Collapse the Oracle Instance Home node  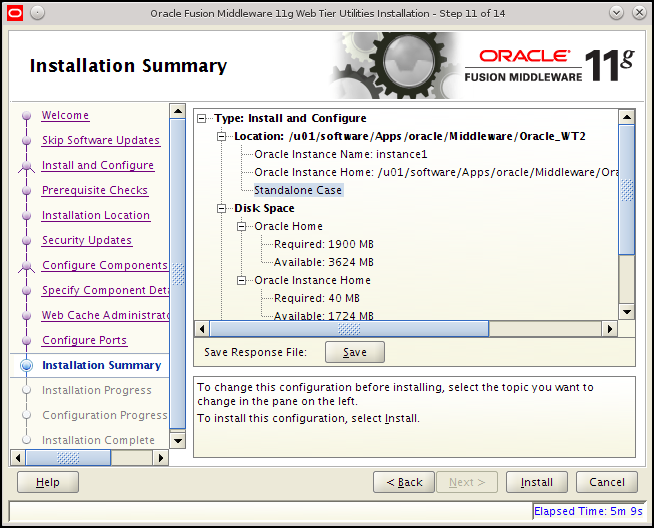pyautogui.click(x=241, y=281)
